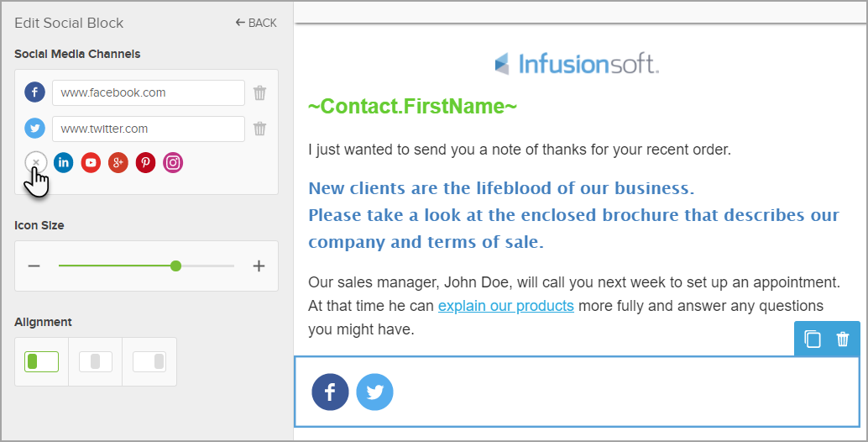
Task: Go back using the BACK link
Action: click(x=256, y=23)
